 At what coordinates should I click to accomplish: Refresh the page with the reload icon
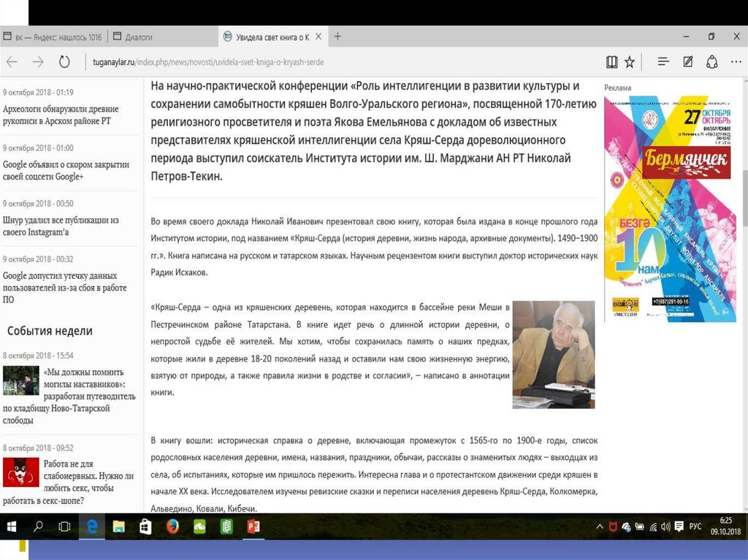pos(64,62)
